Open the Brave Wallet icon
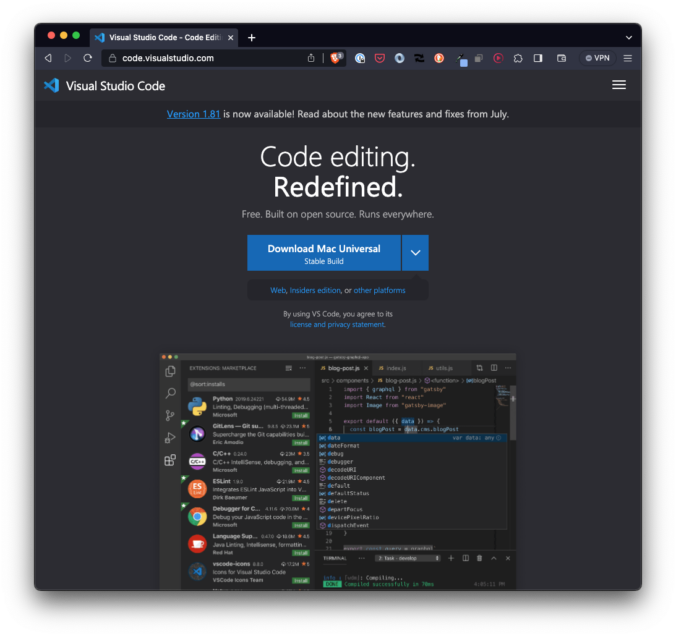Image resolution: width=676 pixels, height=636 pixels. pos(561,58)
